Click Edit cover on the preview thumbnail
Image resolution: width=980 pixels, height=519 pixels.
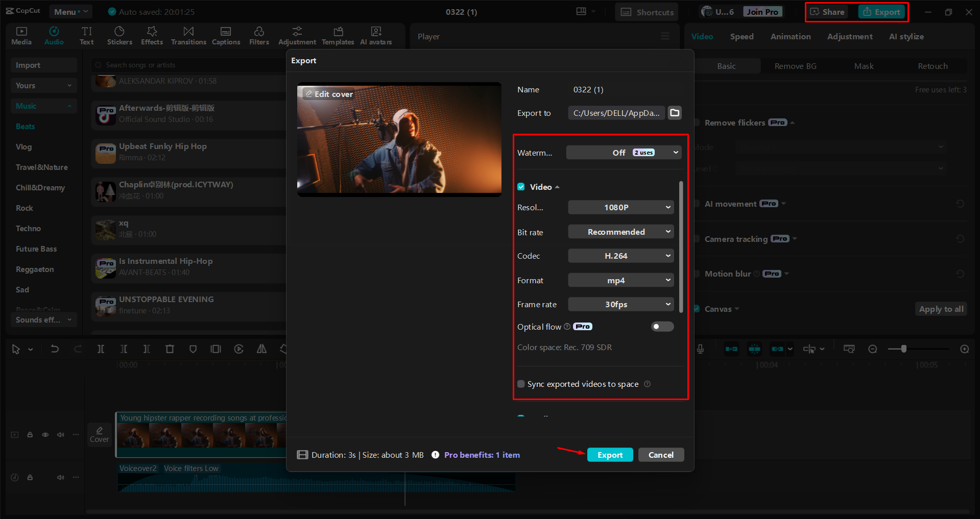click(x=328, y=94)
